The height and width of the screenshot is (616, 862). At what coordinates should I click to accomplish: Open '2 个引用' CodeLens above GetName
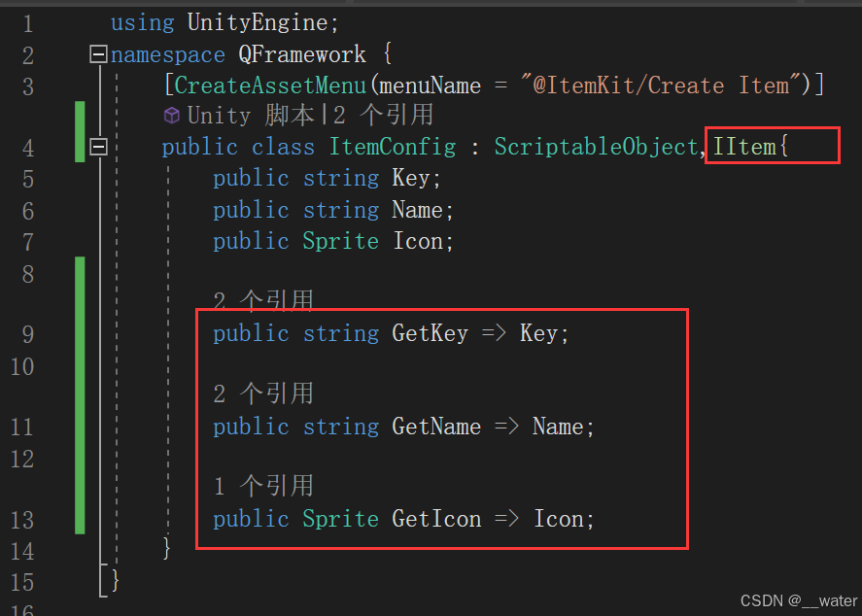(263, 394)
